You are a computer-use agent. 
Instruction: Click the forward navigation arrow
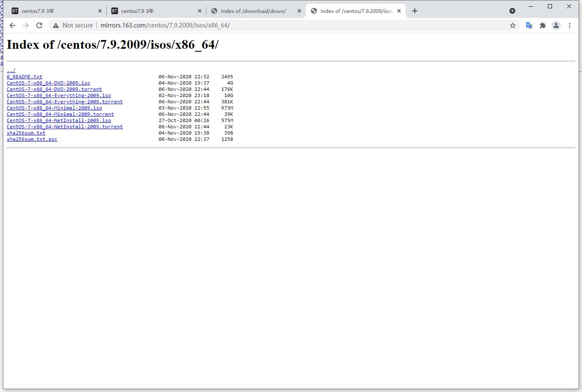pos(26,25)
